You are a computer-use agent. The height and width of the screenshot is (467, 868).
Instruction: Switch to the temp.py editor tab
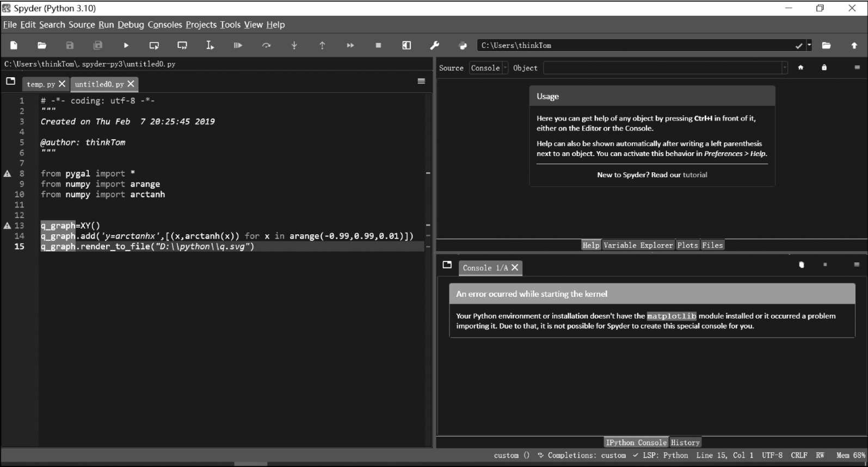coord(41,84)
